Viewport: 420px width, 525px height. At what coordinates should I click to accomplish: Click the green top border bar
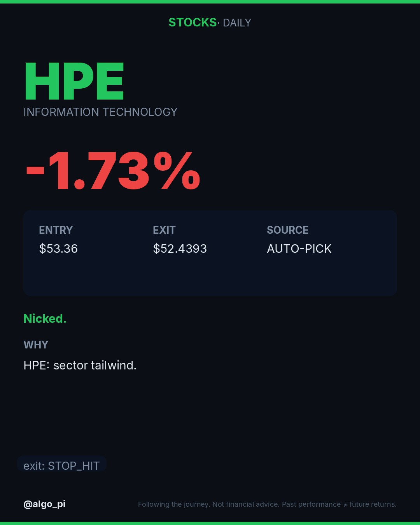pos(210,2)
